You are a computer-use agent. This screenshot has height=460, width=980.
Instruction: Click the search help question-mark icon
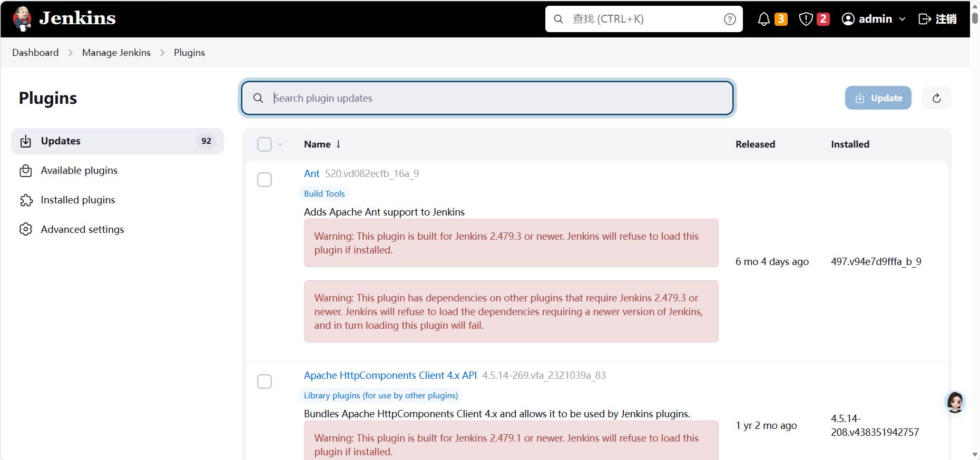pos(730,19)
